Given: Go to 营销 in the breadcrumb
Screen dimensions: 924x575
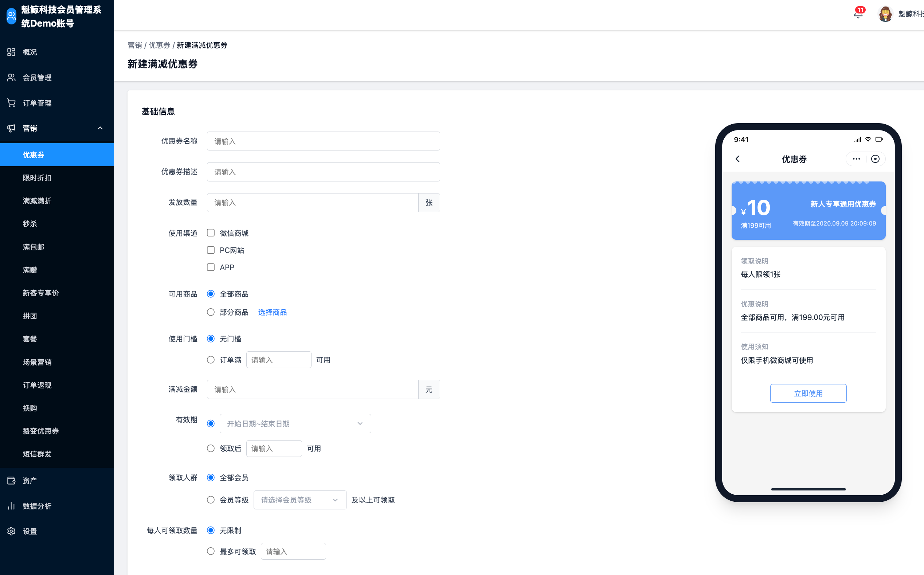Looking at the screenshot, I should pos(134,45).
